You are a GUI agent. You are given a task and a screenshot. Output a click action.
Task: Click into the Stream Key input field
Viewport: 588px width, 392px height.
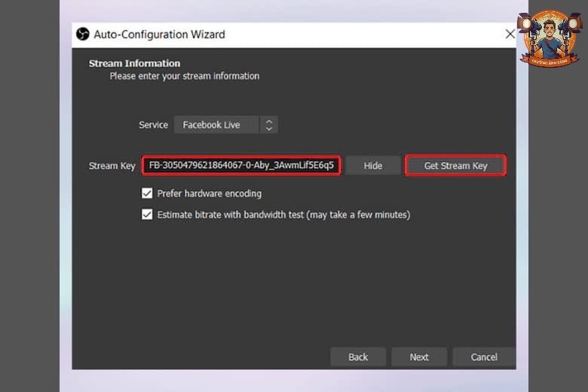click(241, 165)
